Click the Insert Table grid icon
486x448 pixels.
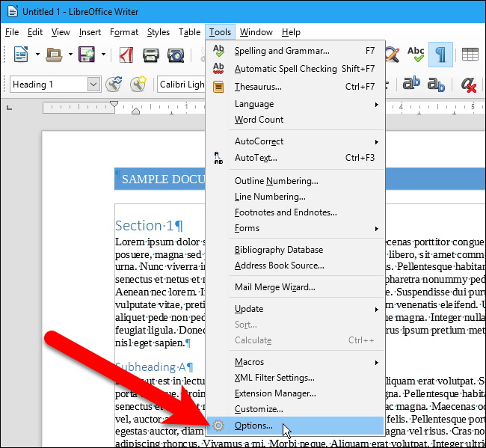point(470,54)
